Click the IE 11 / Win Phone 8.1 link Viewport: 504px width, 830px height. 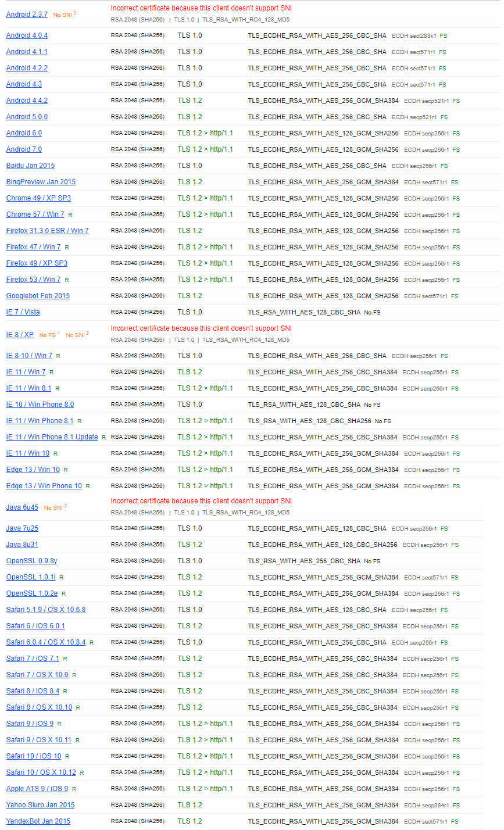pos(40,421)
